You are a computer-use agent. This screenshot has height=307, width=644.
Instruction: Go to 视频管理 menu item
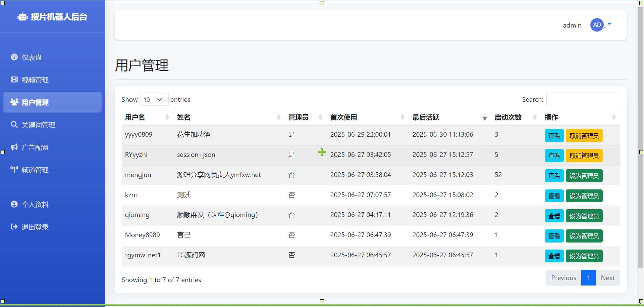click(35, 80)
